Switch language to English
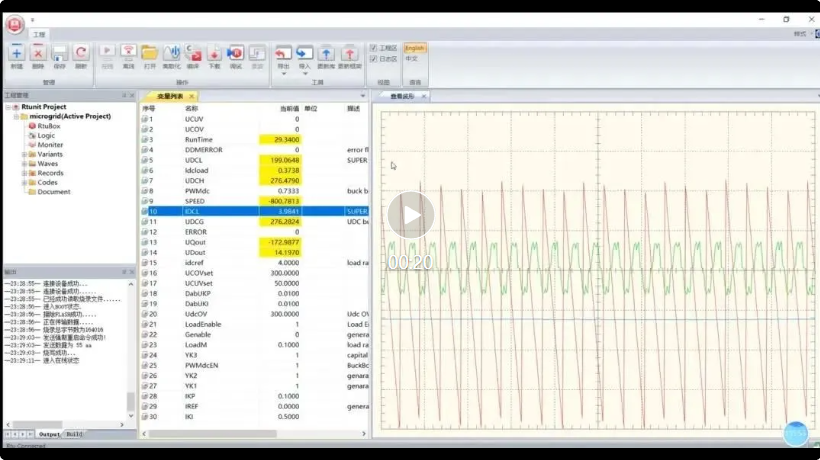This screenshot has height=460, width=820. (414, 48)
